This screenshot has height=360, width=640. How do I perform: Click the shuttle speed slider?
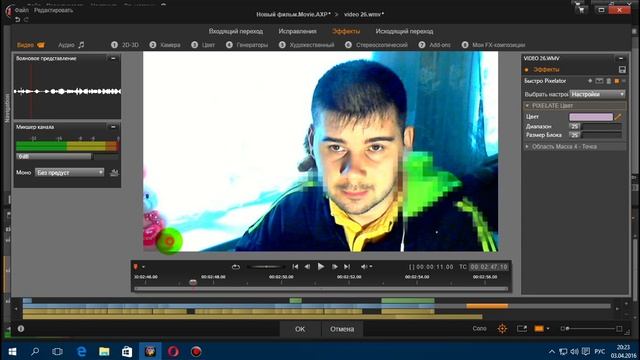click(266, 267)
